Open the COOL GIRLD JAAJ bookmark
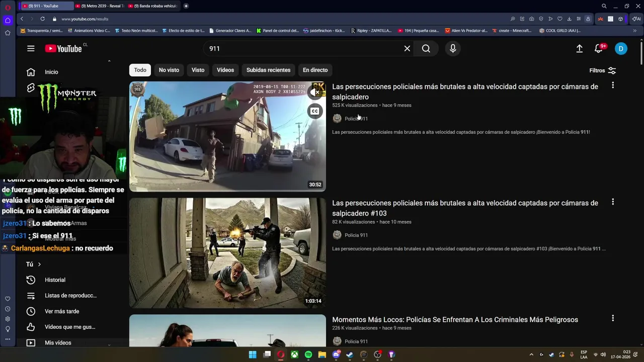 (559, 31)
